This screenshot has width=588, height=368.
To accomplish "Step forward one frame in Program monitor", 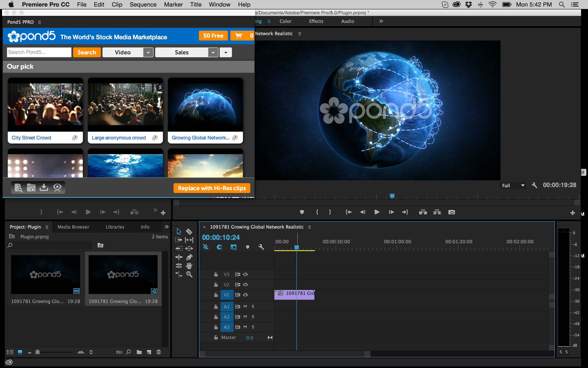I will [391, 212].
